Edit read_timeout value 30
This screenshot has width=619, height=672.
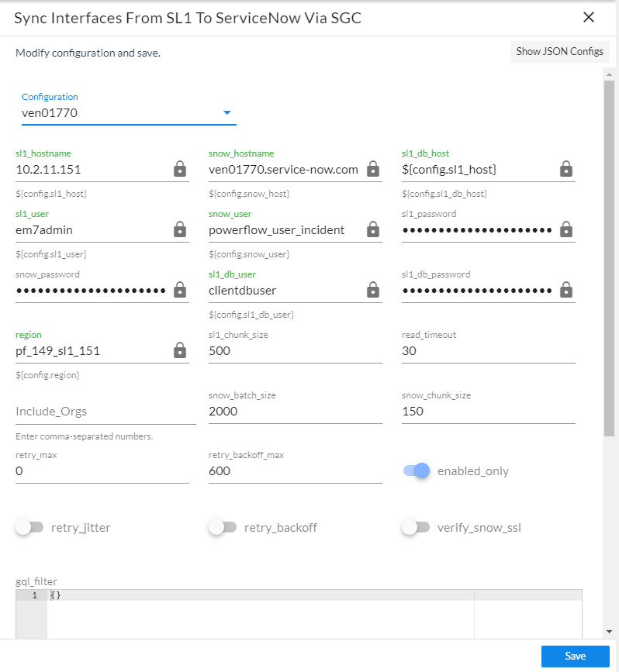pos(488,351)
